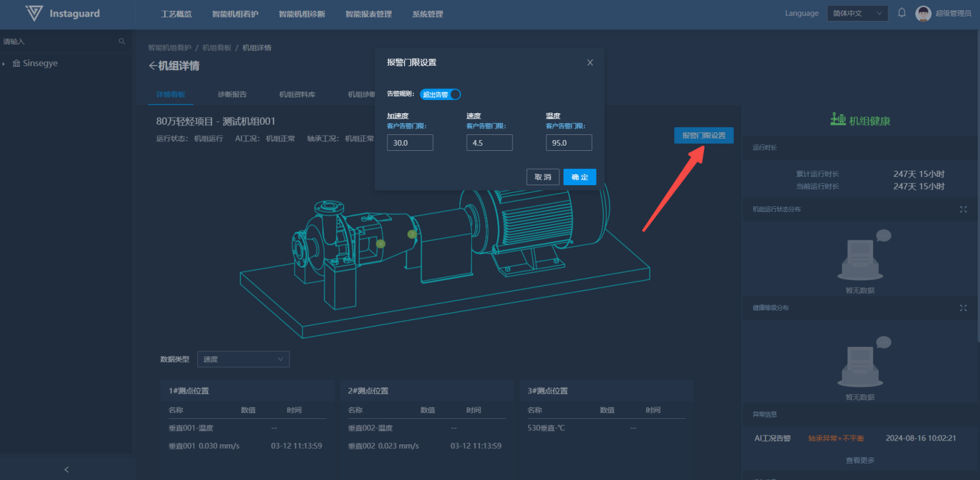Click the search icon in sidebar

[x=122, y=41]
